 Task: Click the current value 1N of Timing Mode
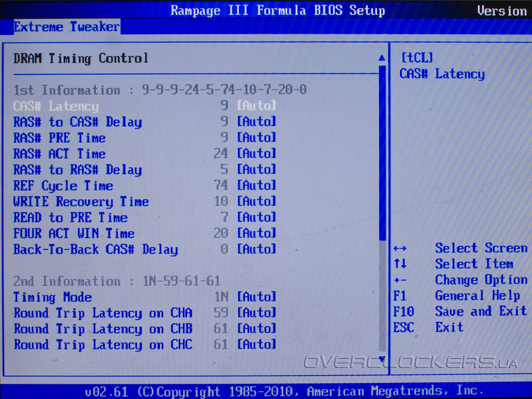pos(221,297)
